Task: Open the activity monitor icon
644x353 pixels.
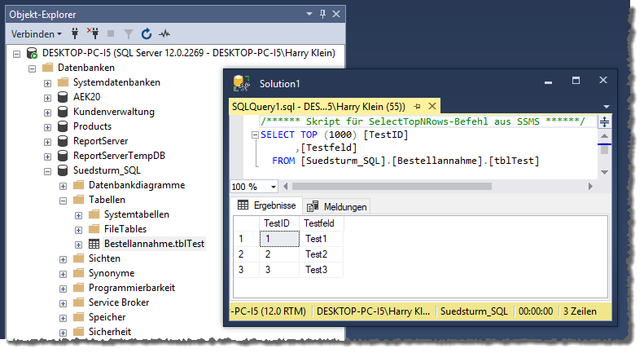Action: (165, 34)
